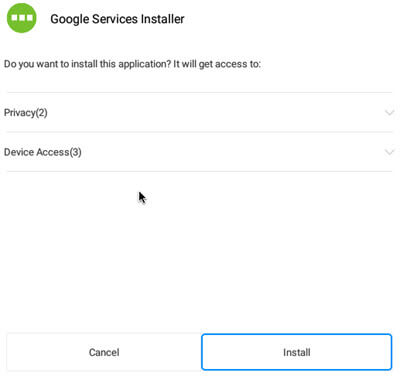This screenshot has height=376, width=400.
Task: Show device access permissions via down arrow
Action: pos(389,152)
